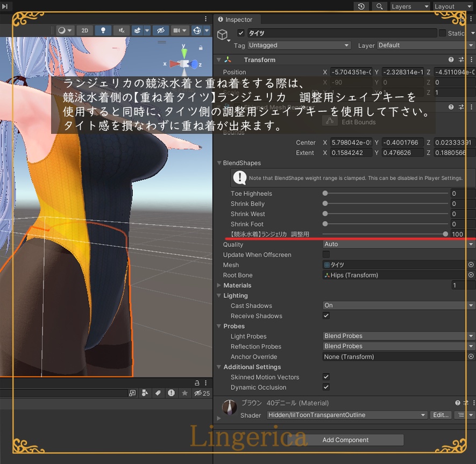Open the Scene view three-dot menu

pyautogui.click(x=206, y=19)
